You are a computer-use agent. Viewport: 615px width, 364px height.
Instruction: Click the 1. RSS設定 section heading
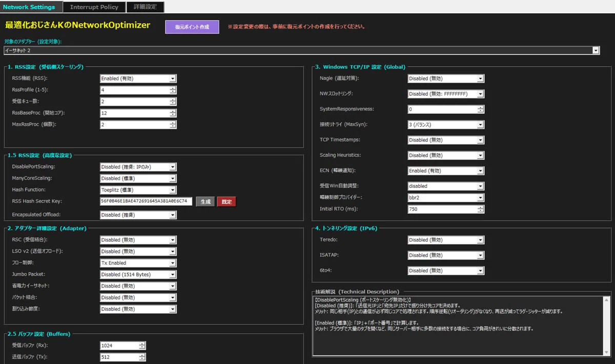[x=45, y=67]
